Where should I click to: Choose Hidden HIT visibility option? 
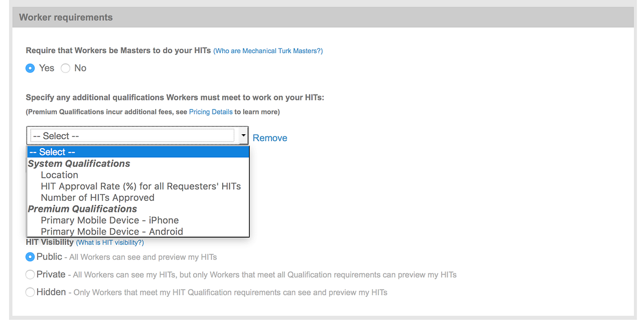(30, 292)
